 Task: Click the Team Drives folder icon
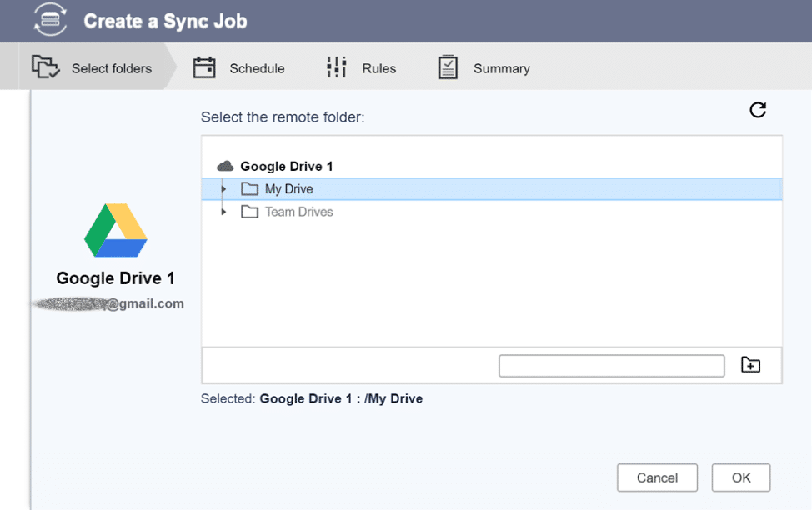pyautogui.click(x=249, y=212)
